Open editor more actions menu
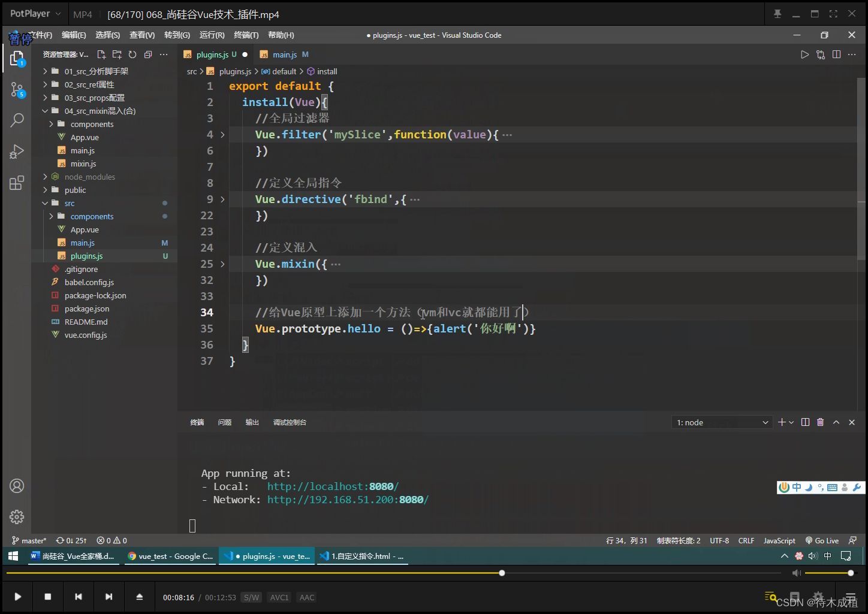 852,55
